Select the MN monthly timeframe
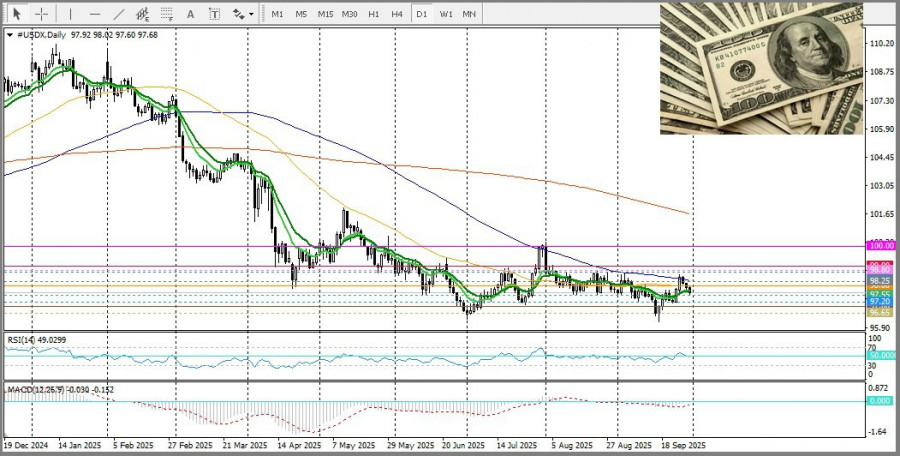This screenshot has width=900, height=456. coord(469,14)
